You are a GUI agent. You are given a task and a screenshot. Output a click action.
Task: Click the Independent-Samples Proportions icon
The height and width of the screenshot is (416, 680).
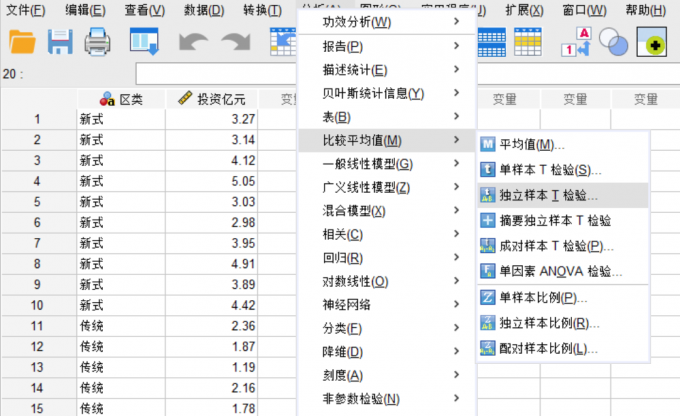pyautogui.click(x=487, y=323)
